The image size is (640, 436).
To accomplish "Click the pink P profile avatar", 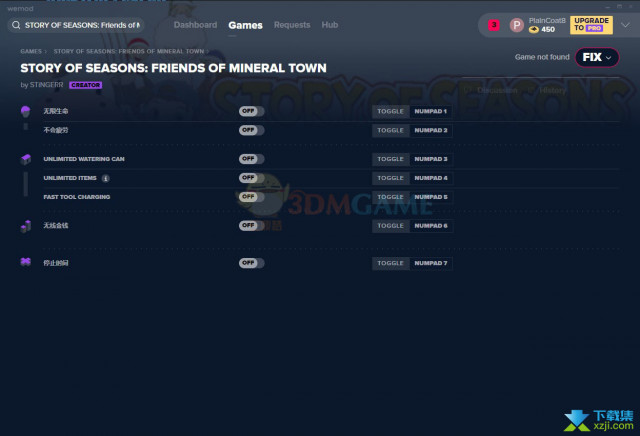I will coord(517,25).
